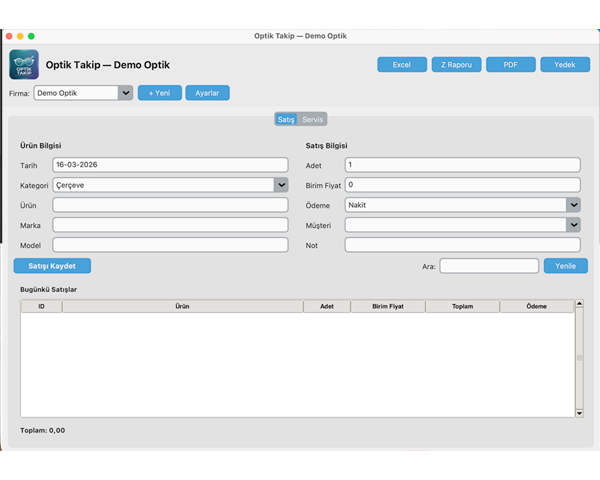Click the Excel export button
600x480 pixels.
(401, 65)
